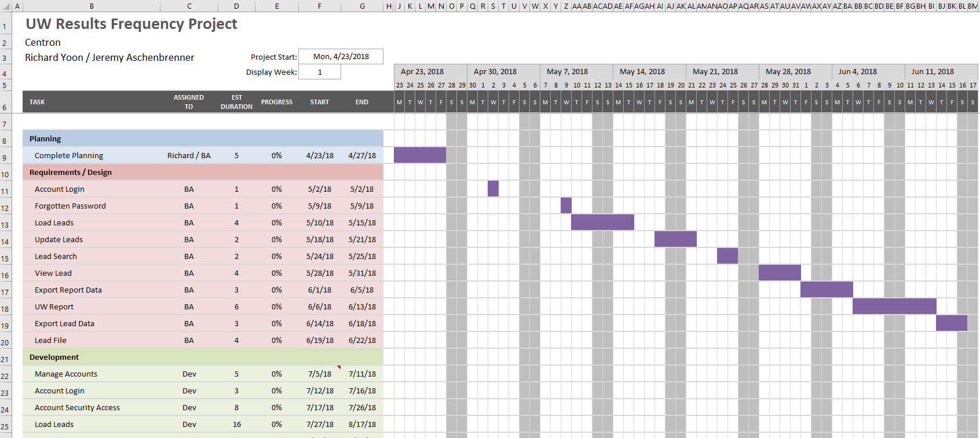980x438 pixels.
Task: Select the Update Leads task cell
Action: [x=92, y=239]
